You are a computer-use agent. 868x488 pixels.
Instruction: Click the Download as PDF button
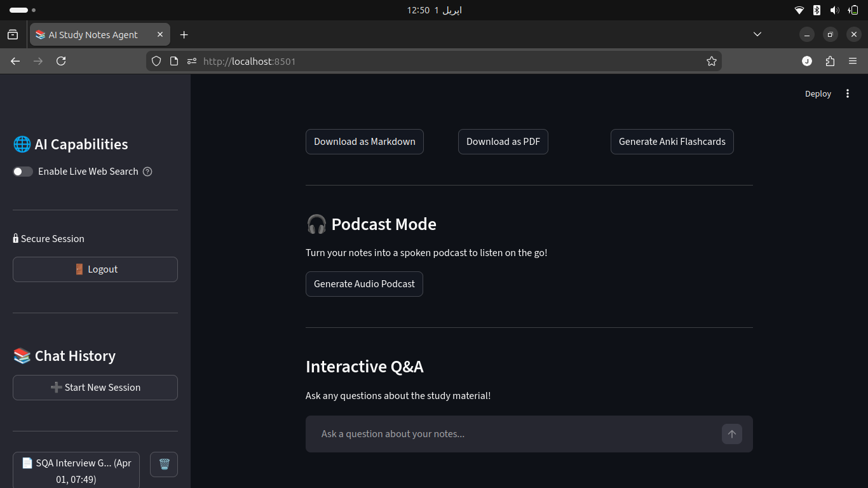click(x=503, y=142)
